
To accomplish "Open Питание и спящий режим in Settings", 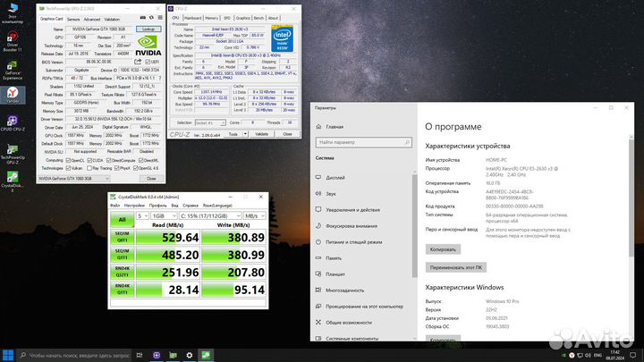I will click(x=353, y=242).
